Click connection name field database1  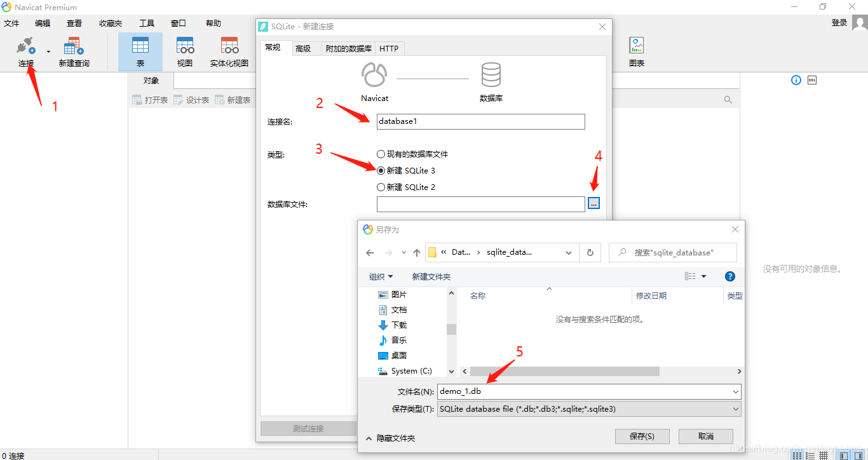(x=480, y=121)
